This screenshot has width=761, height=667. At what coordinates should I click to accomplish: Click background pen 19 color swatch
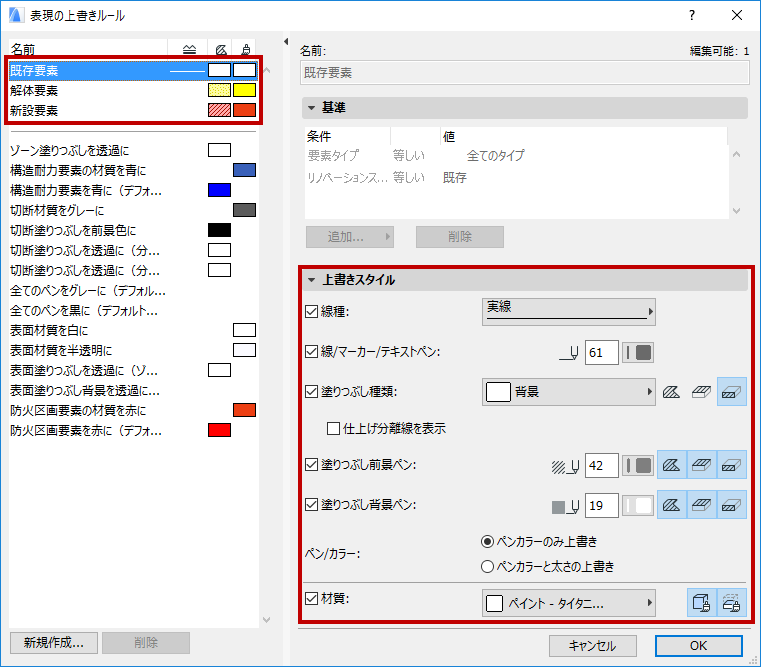point(638,506)
